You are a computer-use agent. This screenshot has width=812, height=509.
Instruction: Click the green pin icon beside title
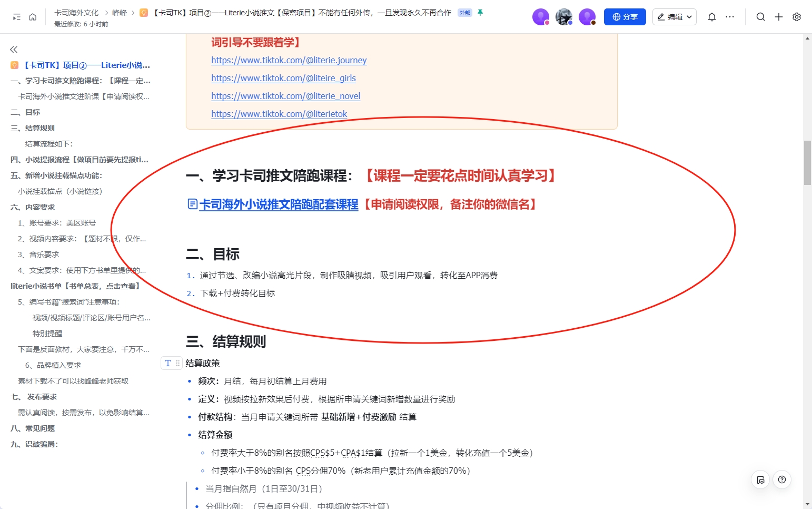[x=480, y=13]
